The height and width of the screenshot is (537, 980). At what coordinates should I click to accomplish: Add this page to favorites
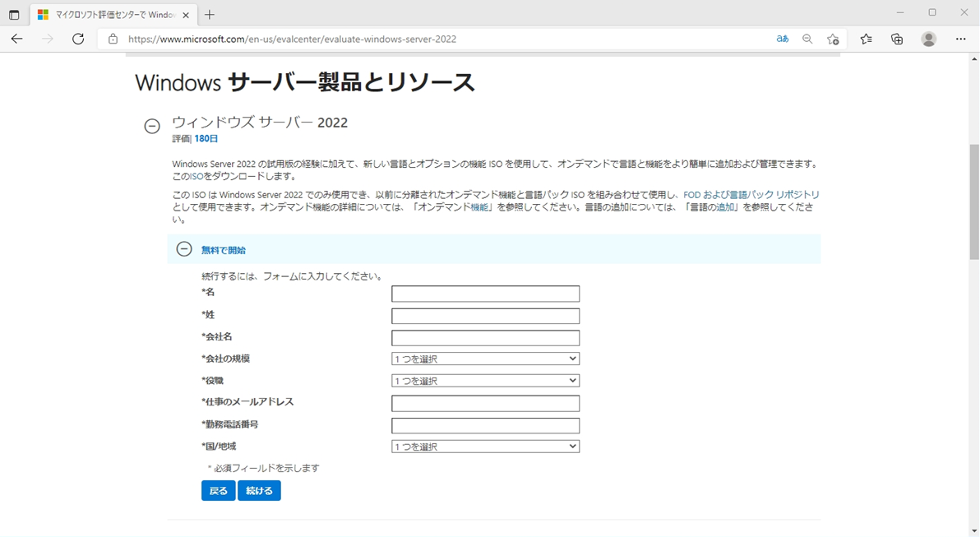point(833,39)
